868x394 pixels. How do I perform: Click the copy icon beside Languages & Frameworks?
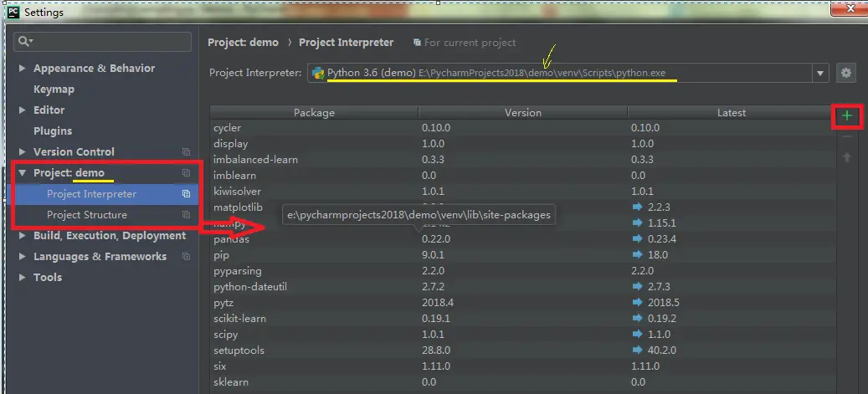186,256
